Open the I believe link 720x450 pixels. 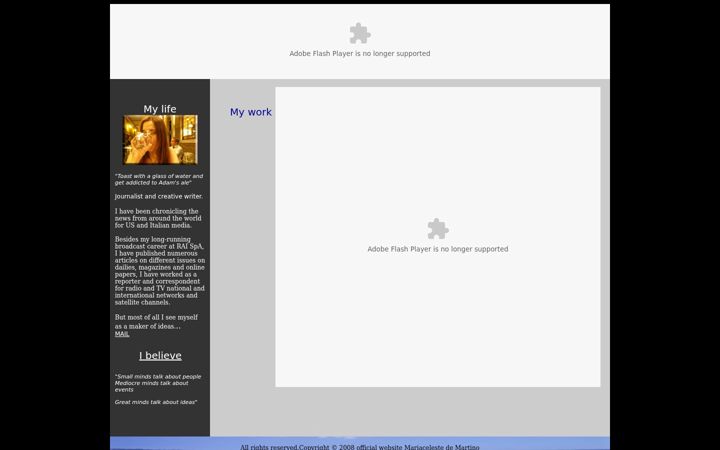click(x=160, y=355)
